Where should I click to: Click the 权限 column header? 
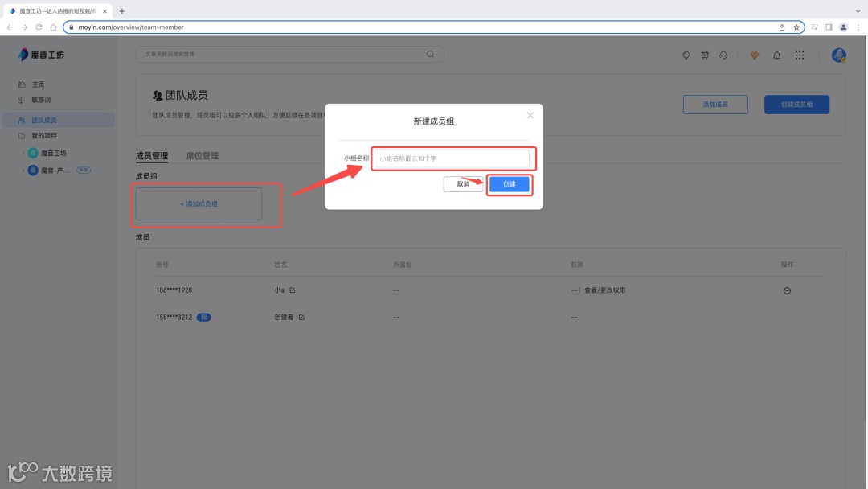(577, 265)
